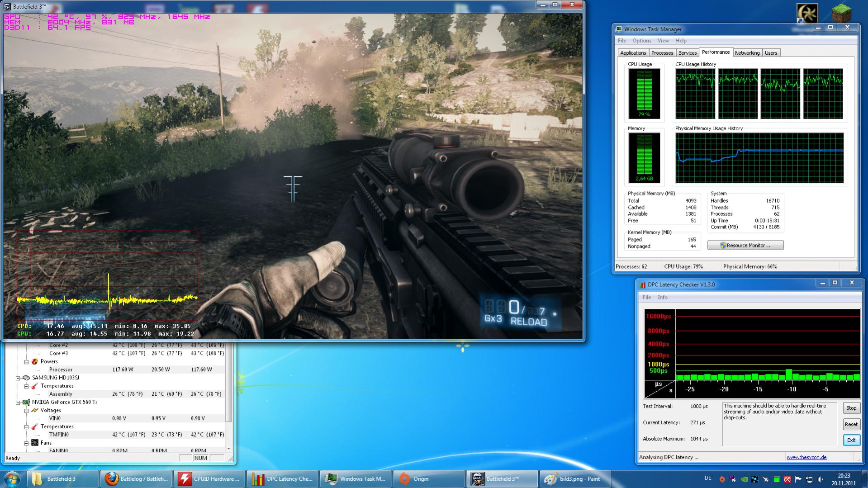
Task: Click thermometer icon under NVIDIA GeForce
Action: click(34, 426)
